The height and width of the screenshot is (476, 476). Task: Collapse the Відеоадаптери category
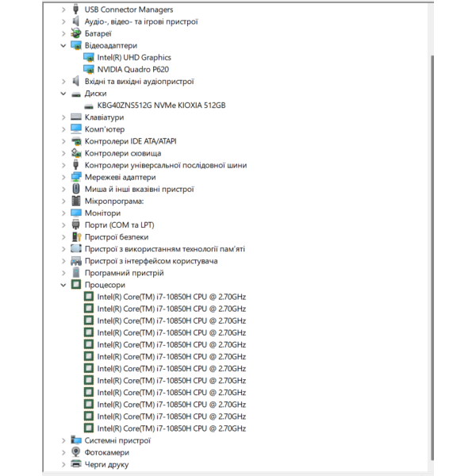(x=63, y=45)
